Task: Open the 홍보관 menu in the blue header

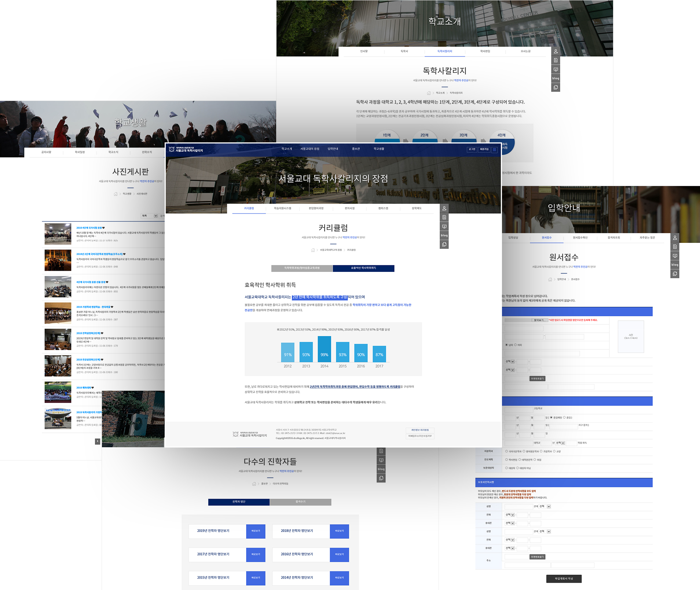Action: tap(356, 149)
